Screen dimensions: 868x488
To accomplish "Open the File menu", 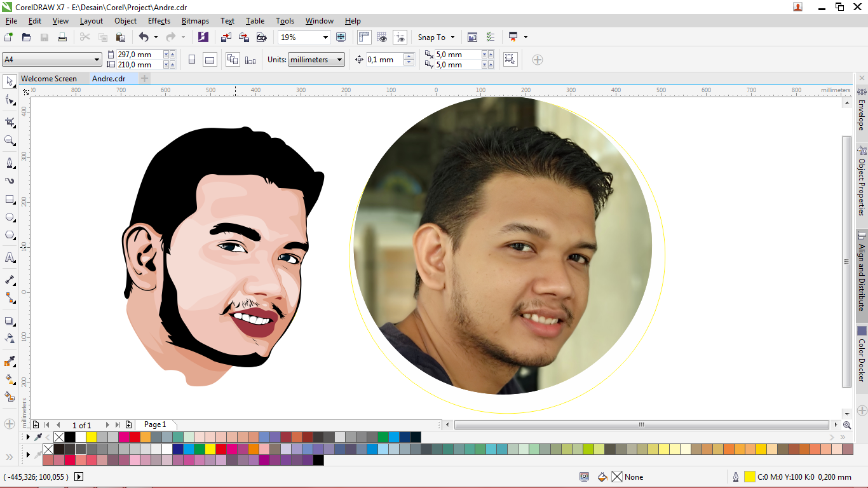I will click(11, 21).
